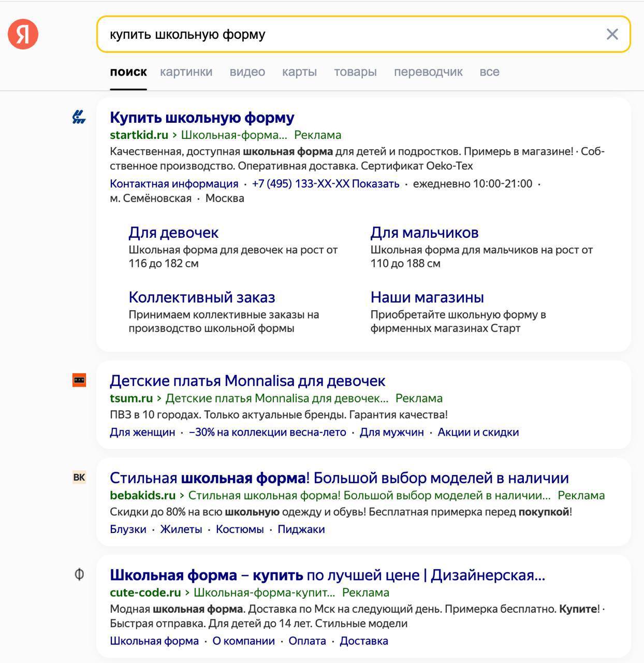
Task: Click the tsum.ru orange favicon
Action: (x=79, y=380)
